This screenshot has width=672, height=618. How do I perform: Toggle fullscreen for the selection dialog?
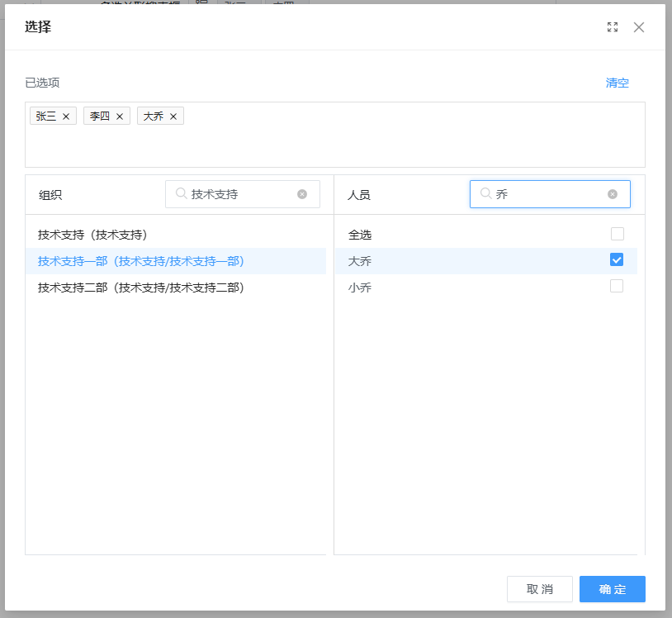coord(613,27)
